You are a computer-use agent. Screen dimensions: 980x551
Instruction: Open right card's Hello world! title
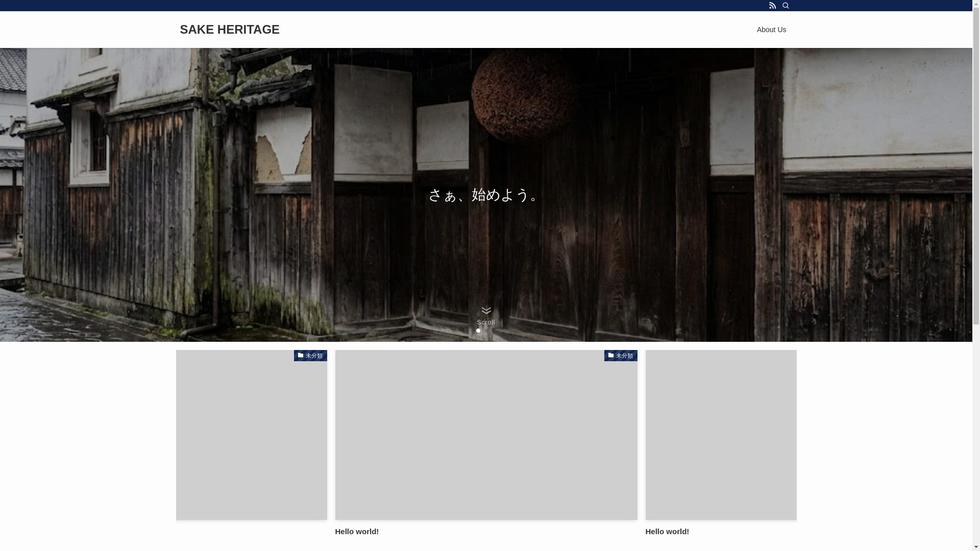(x=667, y=532)
